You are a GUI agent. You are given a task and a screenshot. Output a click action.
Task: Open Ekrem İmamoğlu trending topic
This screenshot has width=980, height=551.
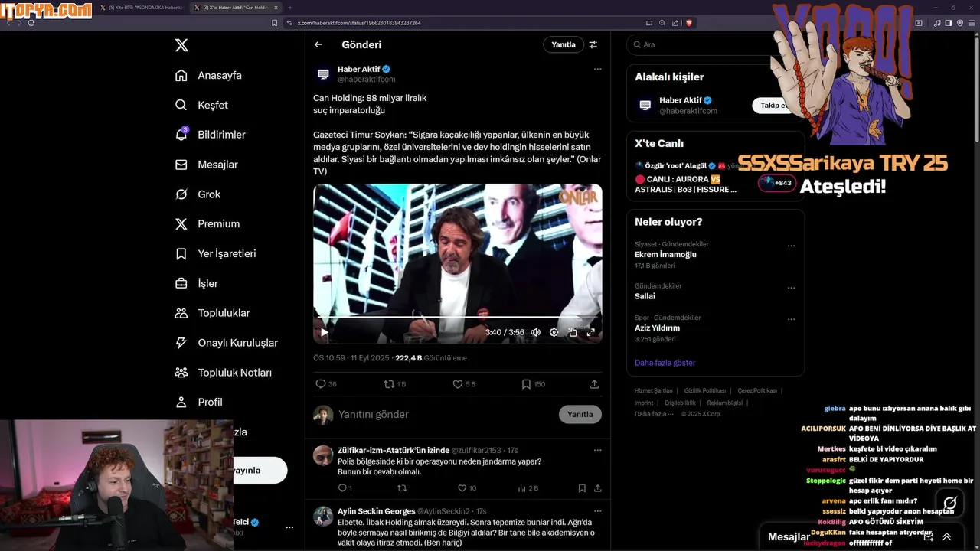tap(665, 254)
